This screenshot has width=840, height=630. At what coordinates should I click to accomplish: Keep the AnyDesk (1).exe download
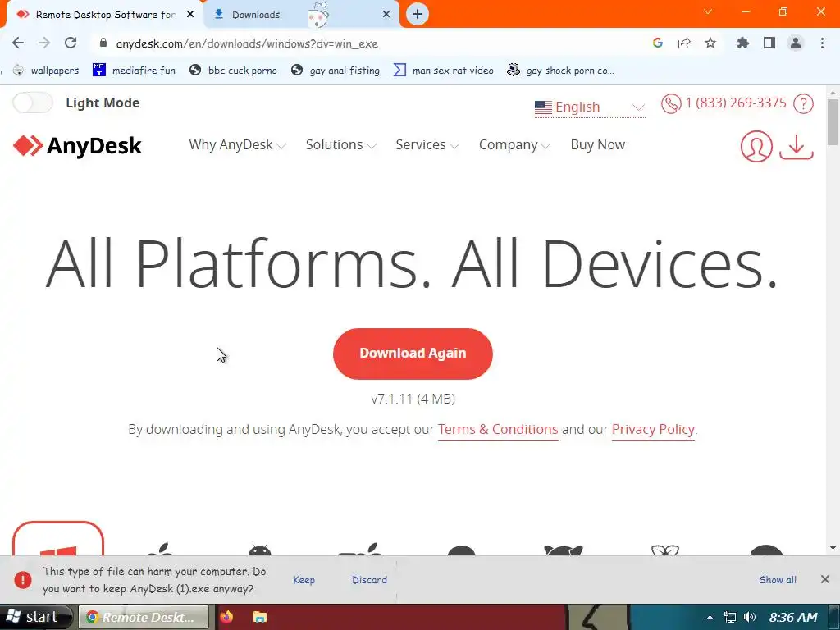click(304, 580)
